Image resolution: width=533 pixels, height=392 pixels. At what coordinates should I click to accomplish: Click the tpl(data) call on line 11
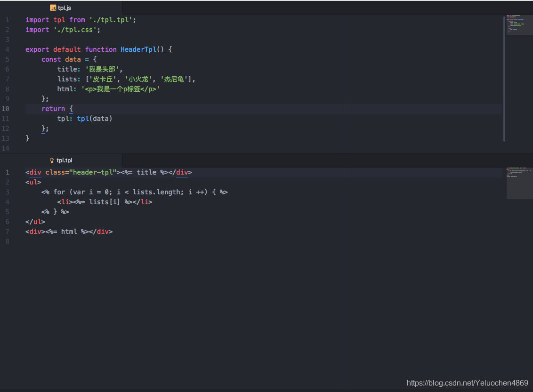[x=95, y=119]
